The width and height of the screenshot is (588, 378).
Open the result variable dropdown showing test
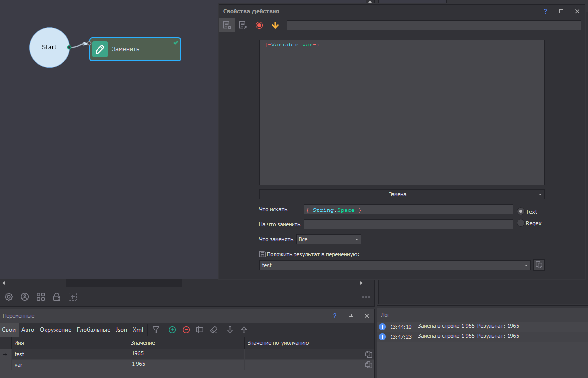coord(395,265)
